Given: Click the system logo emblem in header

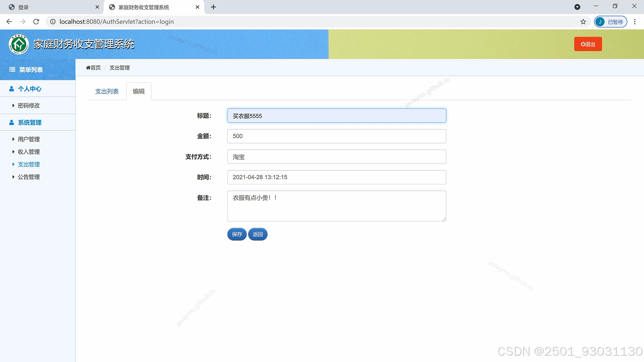Looking at the screenshot, I should click(x=19, y=44).
